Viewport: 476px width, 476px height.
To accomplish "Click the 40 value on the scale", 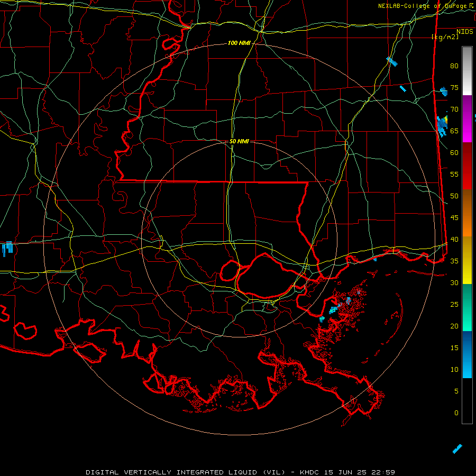I will coord(454,239).
